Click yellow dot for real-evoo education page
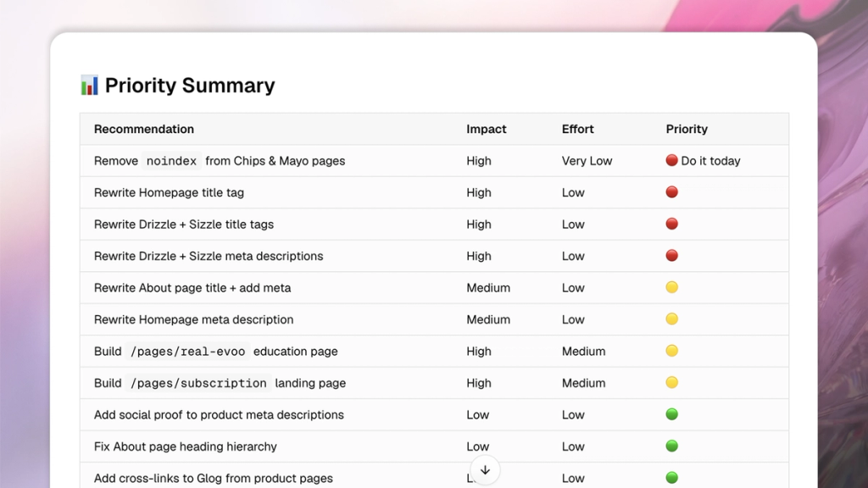The width and height of the screenshot is (868, 488). tap(671, 351)
